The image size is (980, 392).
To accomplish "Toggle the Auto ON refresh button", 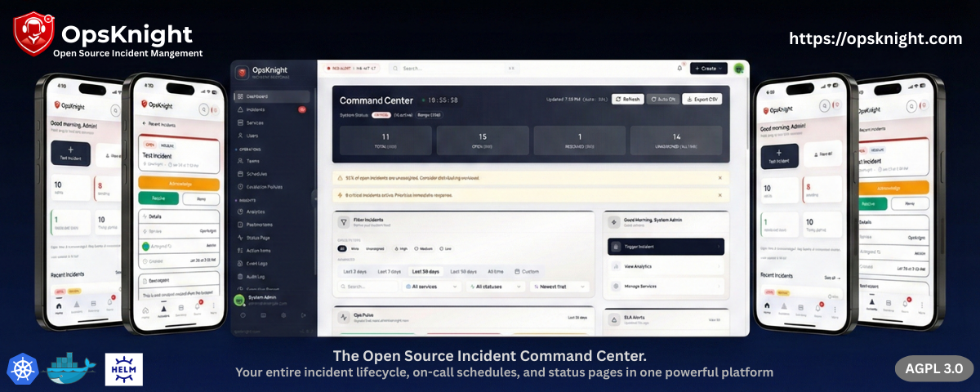I will tap(662, 99).
